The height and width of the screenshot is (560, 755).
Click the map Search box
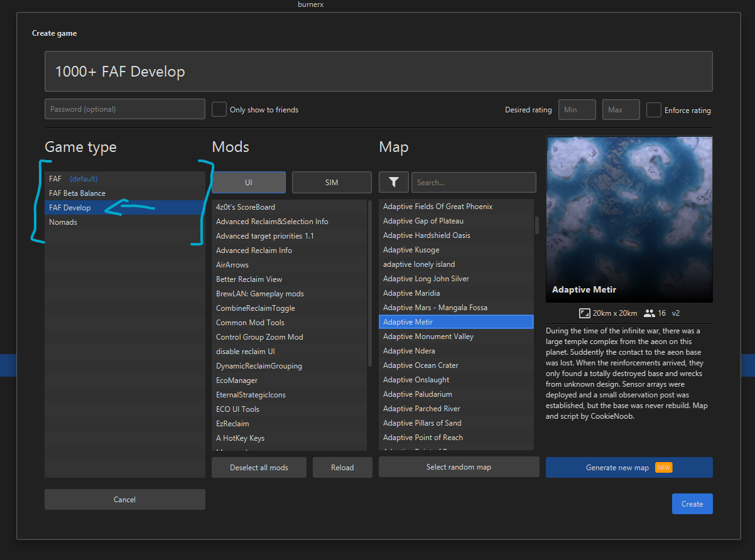(474, 183)
